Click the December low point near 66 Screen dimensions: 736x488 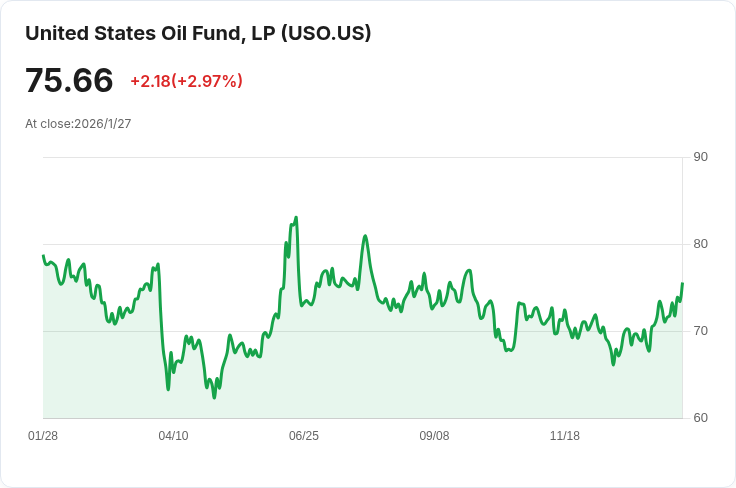[614, 365]
